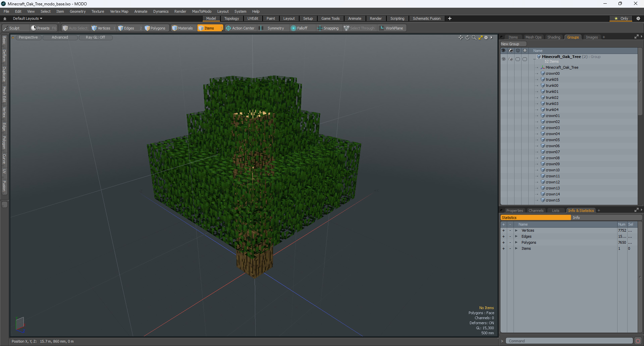This screenshot has height=346, width=644.
Task: Expand the Edges statistics row
Action: [516, 236]
